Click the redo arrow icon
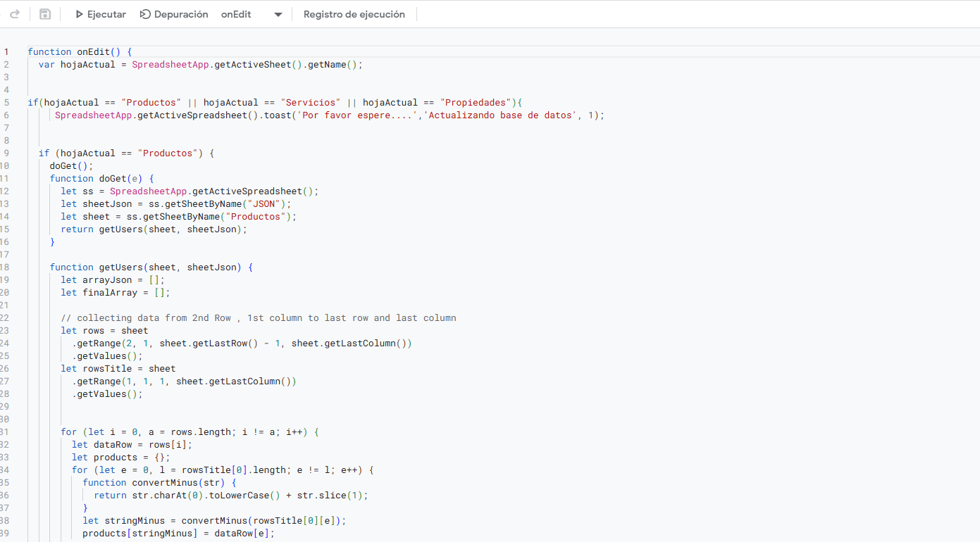This screenshot has width=980, height=542. pos(15,14)
